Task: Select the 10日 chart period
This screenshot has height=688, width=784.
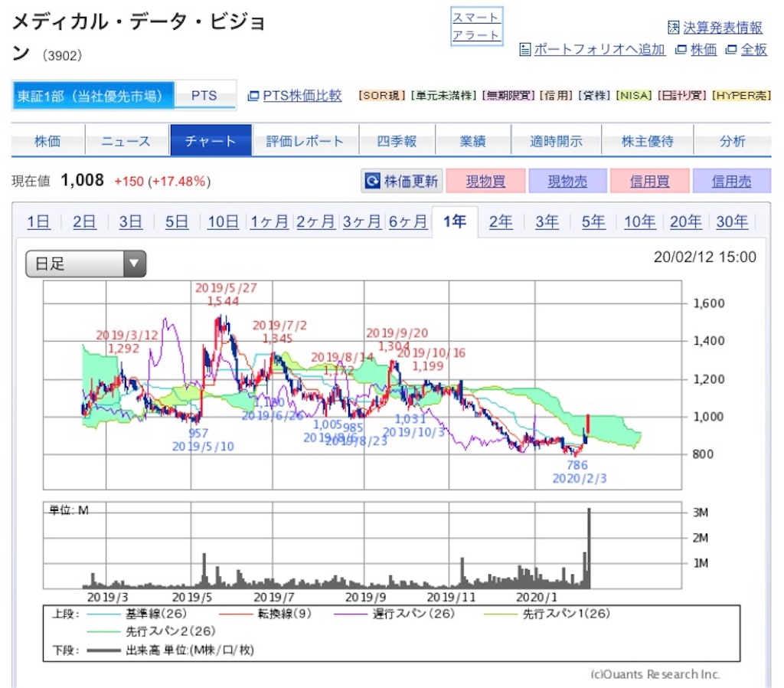Action: coord(223,221)
